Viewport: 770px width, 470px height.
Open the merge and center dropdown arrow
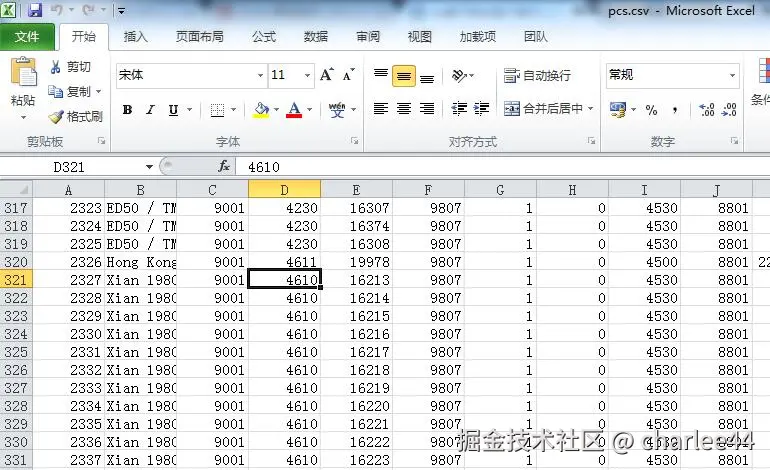[590, 109]
